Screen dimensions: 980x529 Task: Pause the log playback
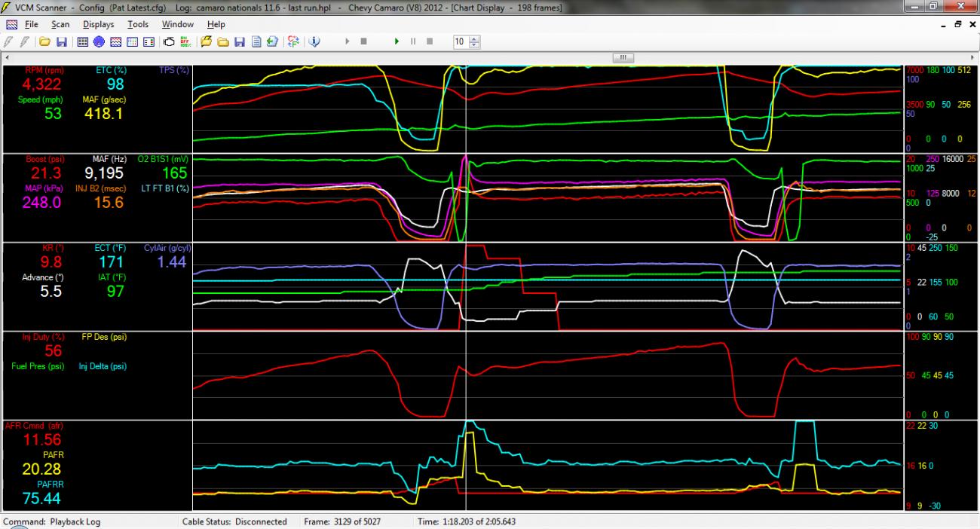(412, 41)
